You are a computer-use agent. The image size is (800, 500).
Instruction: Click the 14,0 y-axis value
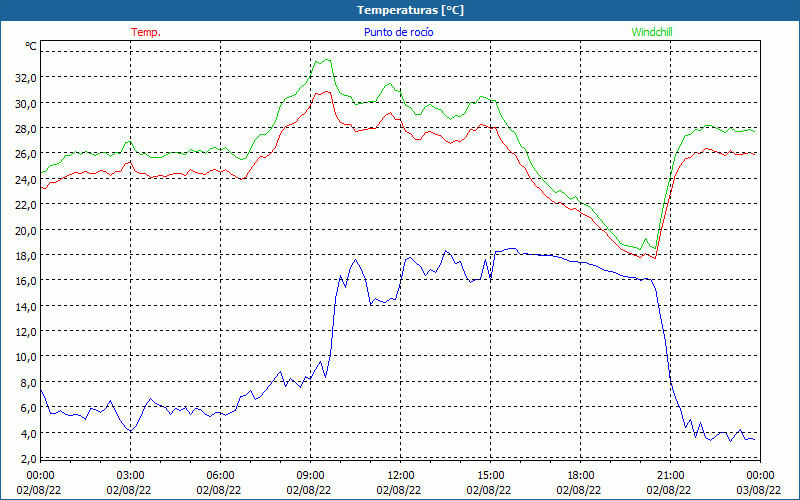point(26,306)
